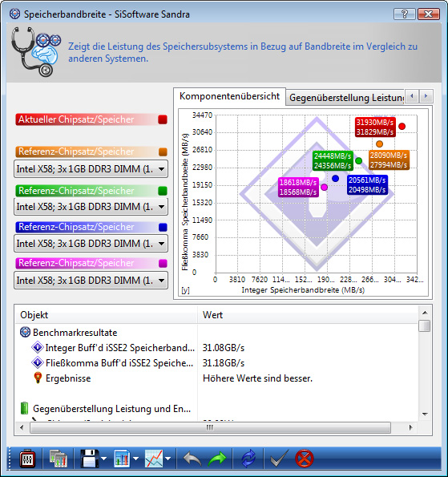Toggle the blue reference chipset swatch

coord(163,227)
